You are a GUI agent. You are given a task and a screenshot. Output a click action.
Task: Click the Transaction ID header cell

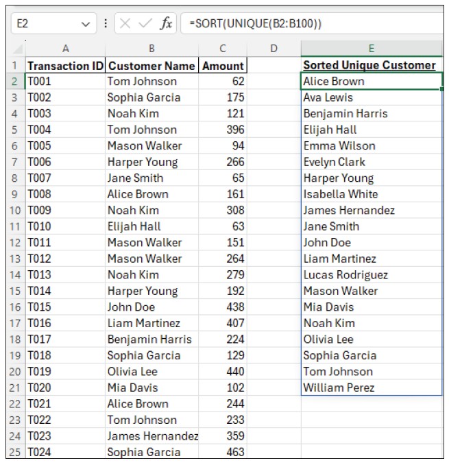point(65,66)
